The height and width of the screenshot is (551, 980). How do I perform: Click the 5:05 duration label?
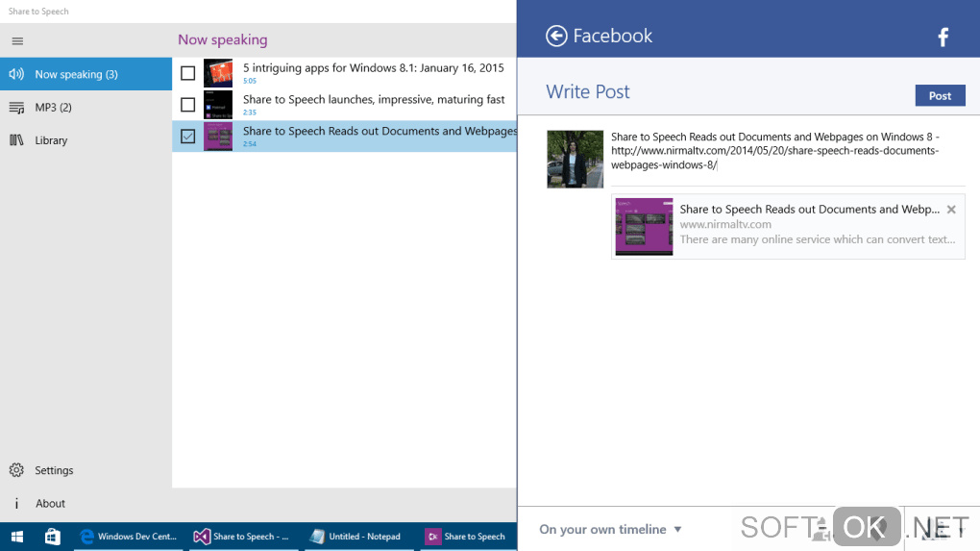[x=250, y=81]
